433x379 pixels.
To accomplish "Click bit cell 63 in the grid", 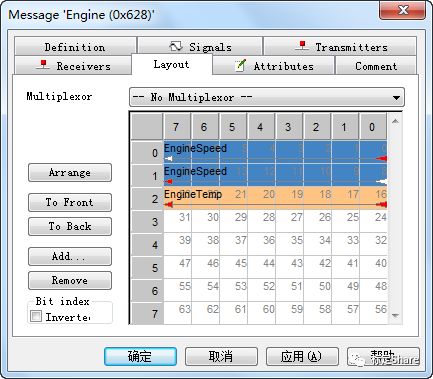I will coord(178,313).
